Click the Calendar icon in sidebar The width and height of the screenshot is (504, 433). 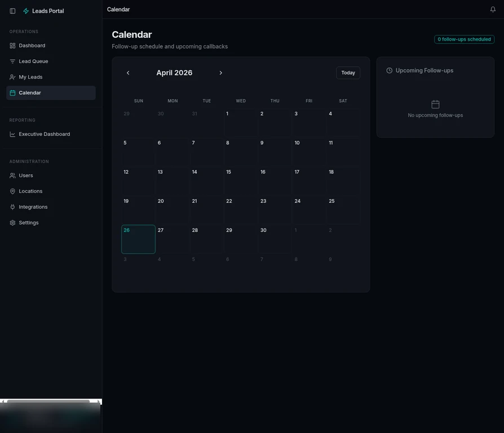click(12, 92)
